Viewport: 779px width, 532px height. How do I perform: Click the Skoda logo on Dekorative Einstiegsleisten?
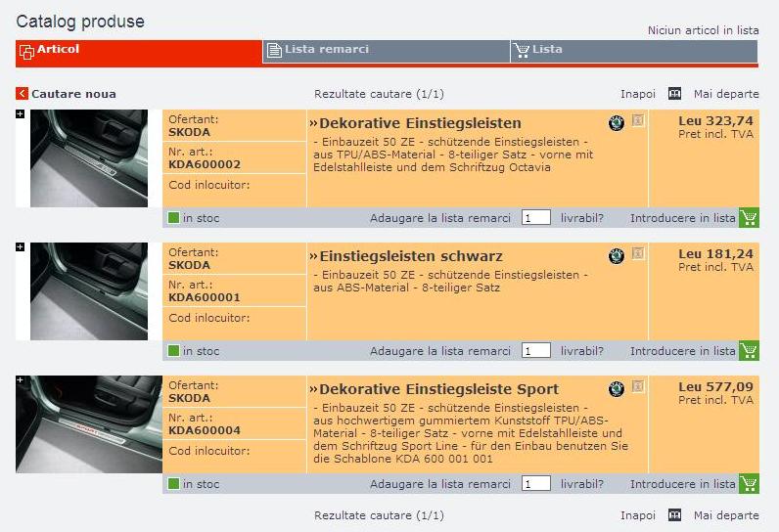[616, 123]
